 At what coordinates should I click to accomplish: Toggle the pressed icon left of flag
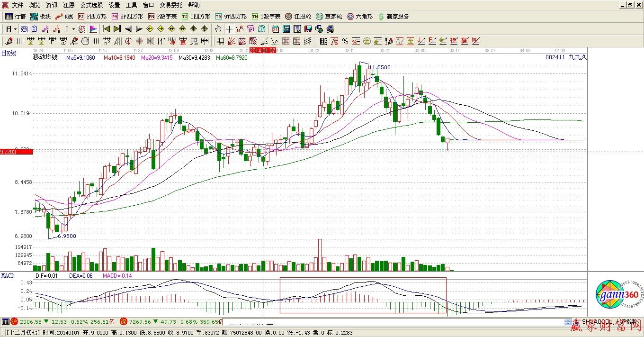pyautogui.click(x=82, y=29)
